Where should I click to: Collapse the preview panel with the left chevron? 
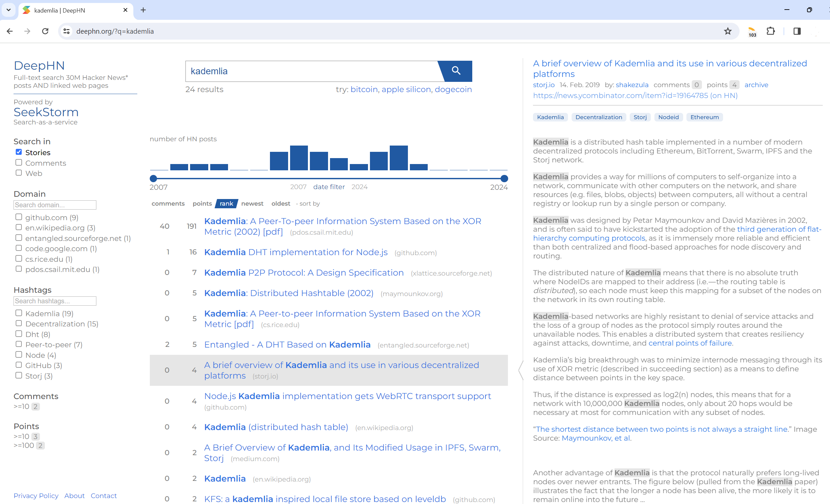coord(521,370)
